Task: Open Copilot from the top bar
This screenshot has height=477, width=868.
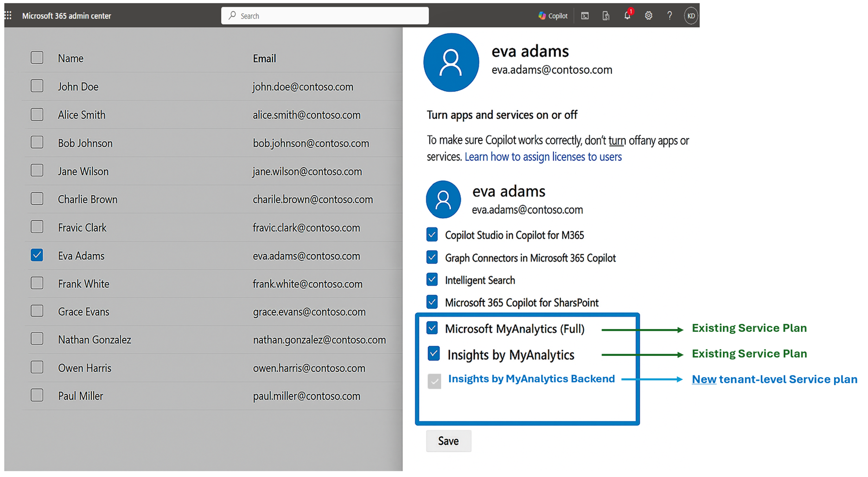Action: 553,16
